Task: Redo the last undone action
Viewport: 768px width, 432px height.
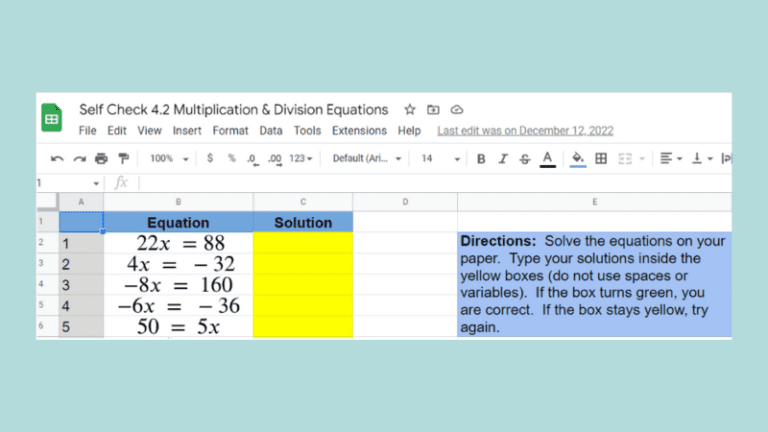Action: point(79,159)
